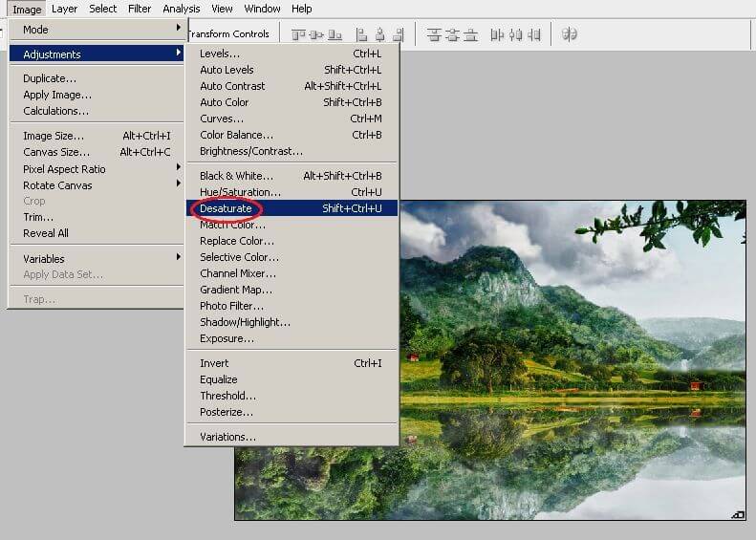
Task: Choose Reveal All
Action: [97, 233]
